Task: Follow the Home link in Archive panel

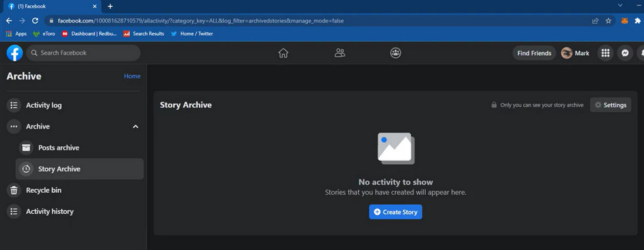Action: (x=132, y=76)
